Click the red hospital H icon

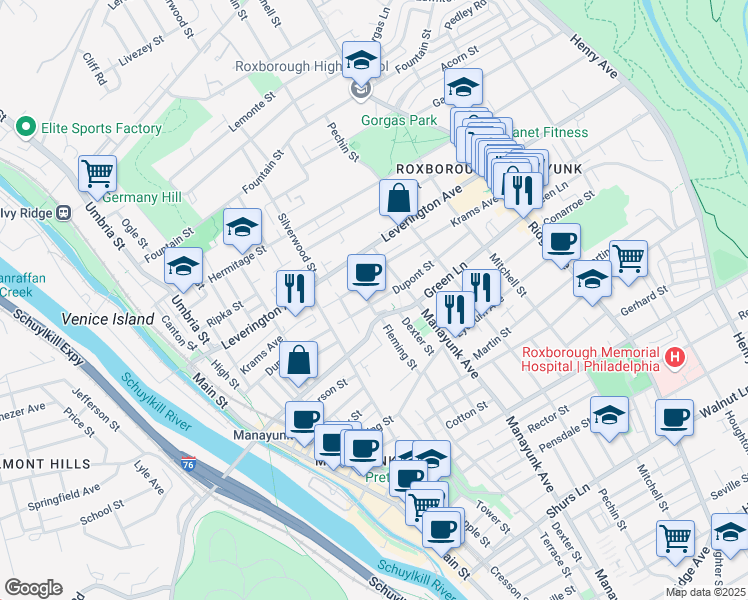coord(675,358)
